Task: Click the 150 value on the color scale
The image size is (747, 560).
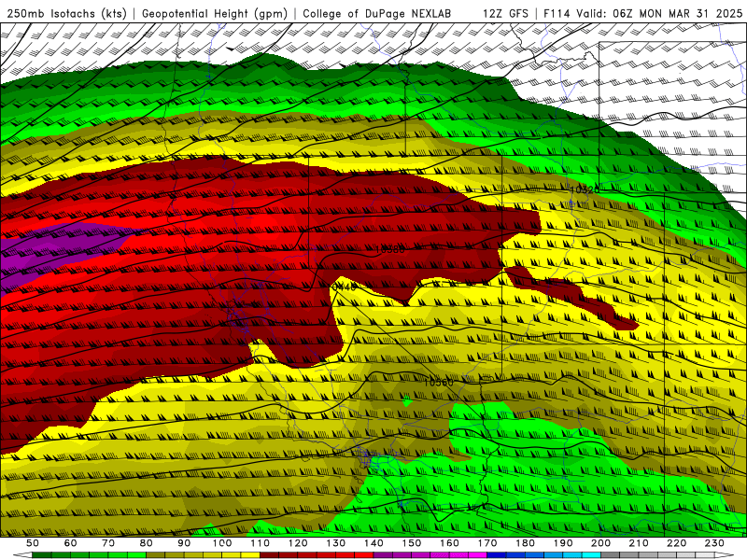Action: coord(412,543)
